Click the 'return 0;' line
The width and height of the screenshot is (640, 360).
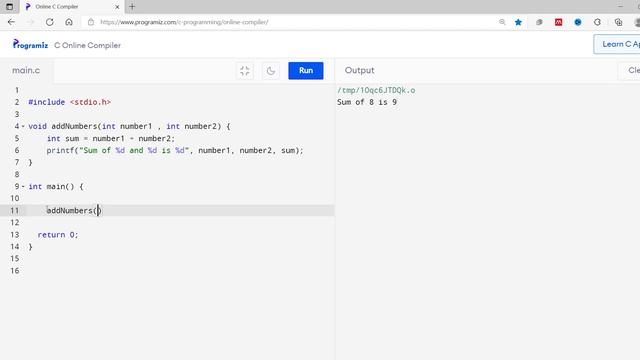point(58,235)
